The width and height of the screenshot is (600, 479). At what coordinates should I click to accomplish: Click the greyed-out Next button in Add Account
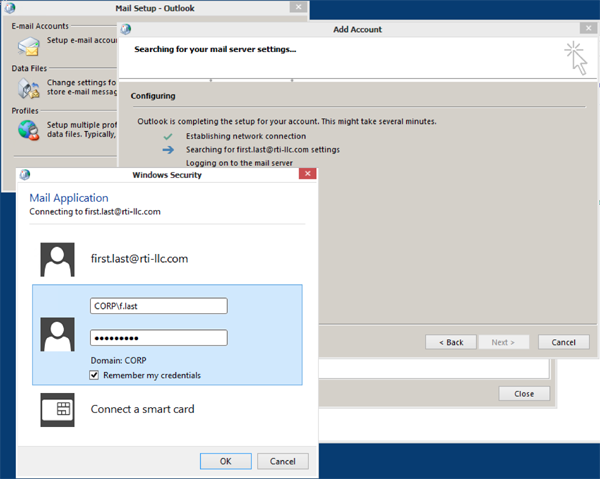[503, 342]
